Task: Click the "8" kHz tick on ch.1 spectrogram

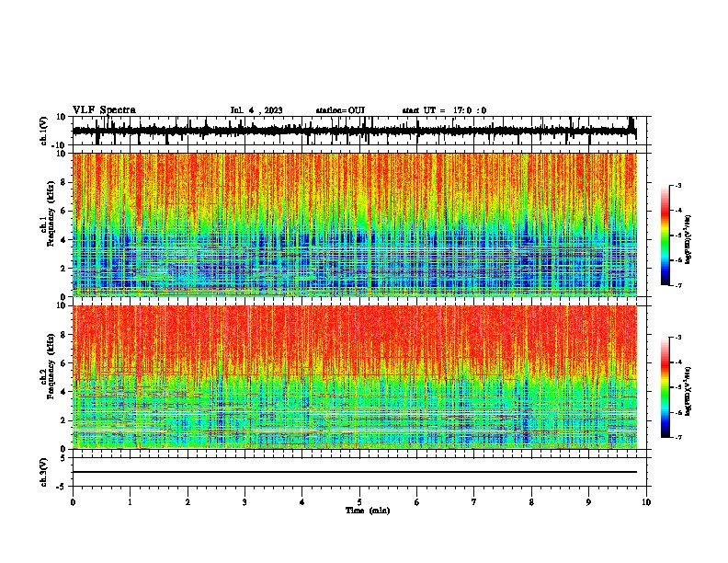Action: (x=64, y=182)
